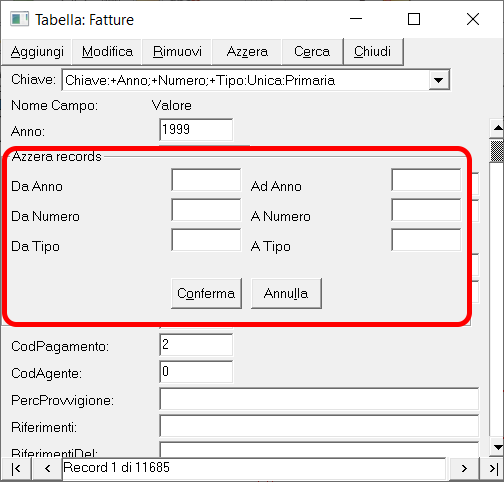504x482 pixels.
Task: Click Annulla to cancel Azzera records
Action: coord(286,293)
